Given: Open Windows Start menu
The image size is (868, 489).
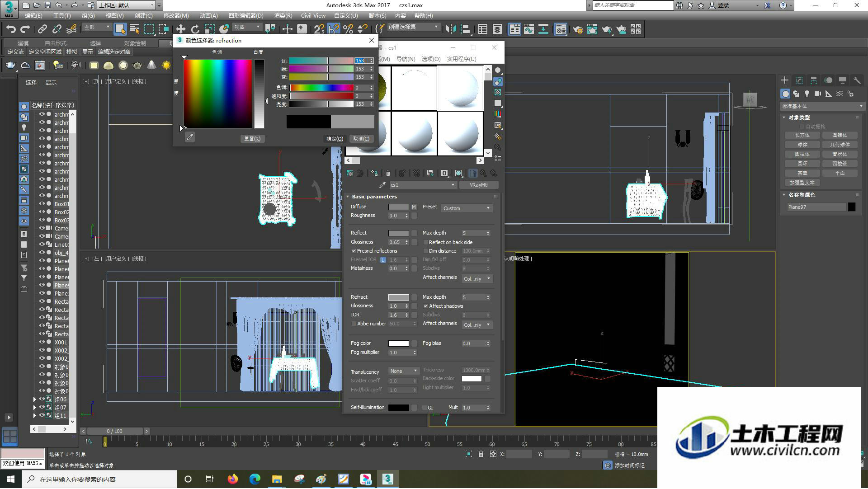Looking at the screenshot, I should (10, 479).
